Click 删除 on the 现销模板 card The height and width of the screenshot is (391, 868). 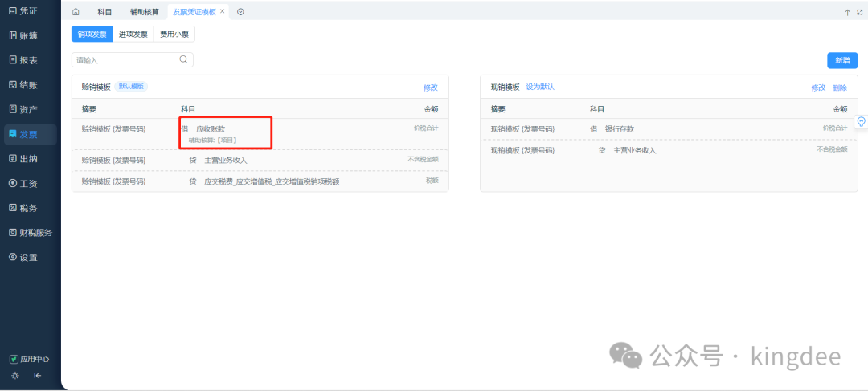pyautogui.click(x=839, y=88)
